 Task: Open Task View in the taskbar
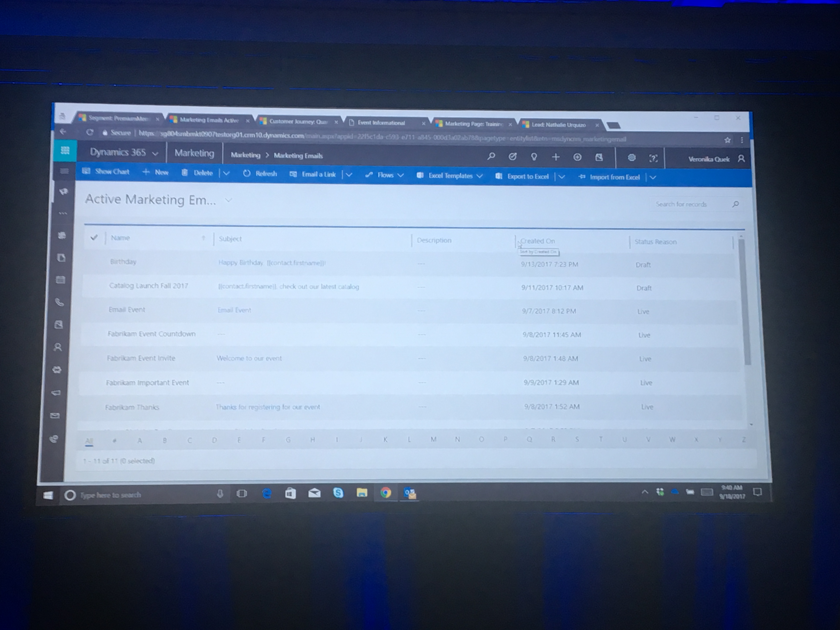pyautogui.click(x=242, y=494)
